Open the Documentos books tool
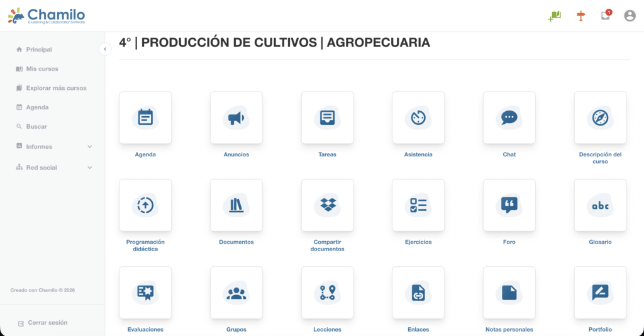The image size is (644, 336). click(236, 205)
